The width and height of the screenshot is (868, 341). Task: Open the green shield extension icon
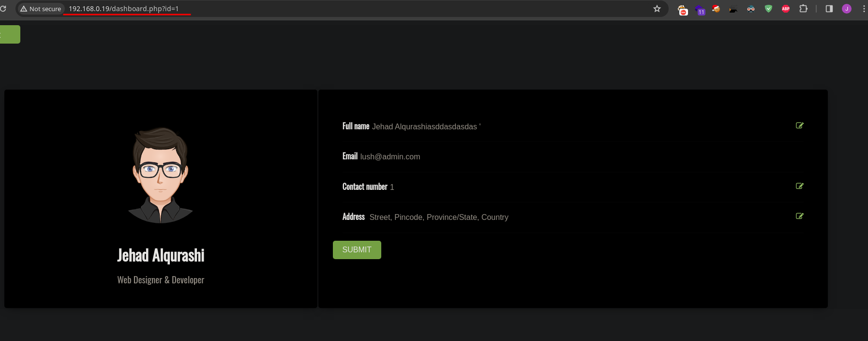tap(768, 9)
